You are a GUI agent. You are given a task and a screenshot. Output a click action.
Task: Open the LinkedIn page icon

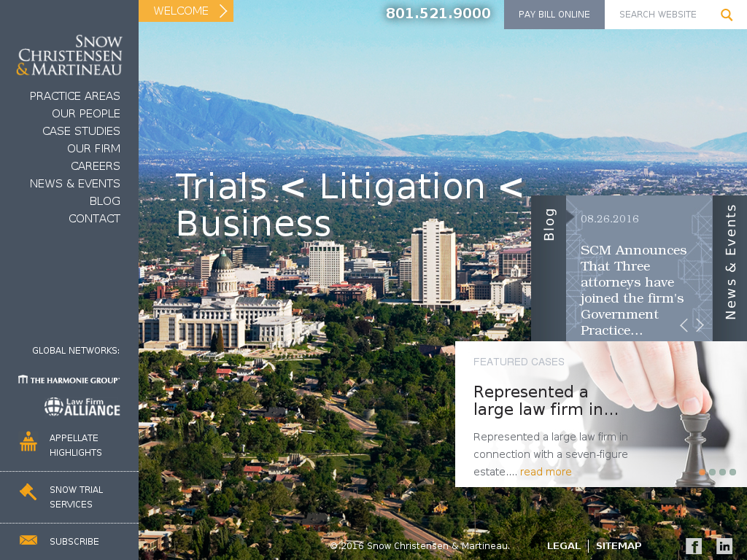point(724,545)
